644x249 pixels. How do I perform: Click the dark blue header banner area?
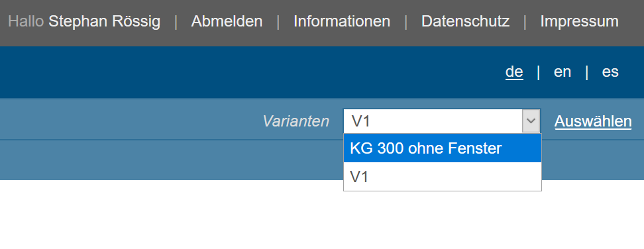(246, 72)
